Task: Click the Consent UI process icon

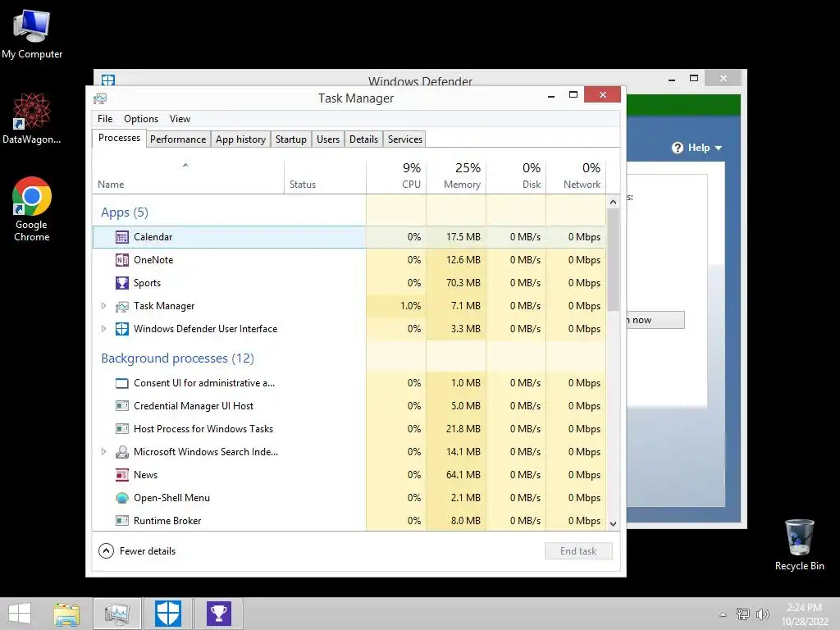Action: tap(122, 383)
